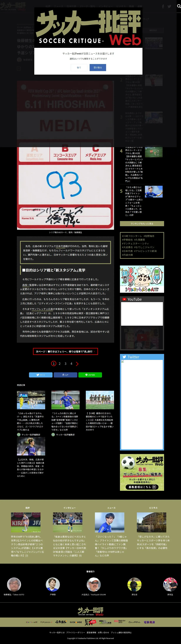The image size is (181, 644).
Task: Open the 浅野拓磨 Spain arrival related article thumbnail
Action: [65, 400]
